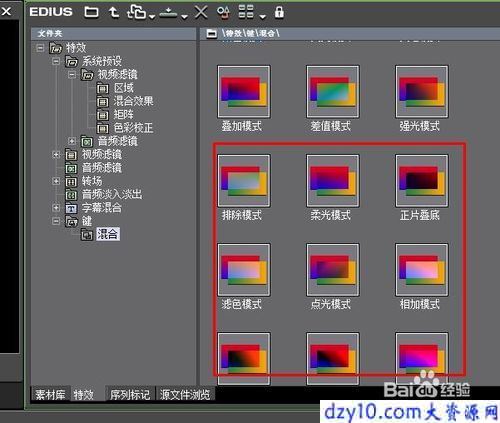Viewport: 500px width, 423px height.
Task: Close the panel with the X
Action: click(6, 12)
